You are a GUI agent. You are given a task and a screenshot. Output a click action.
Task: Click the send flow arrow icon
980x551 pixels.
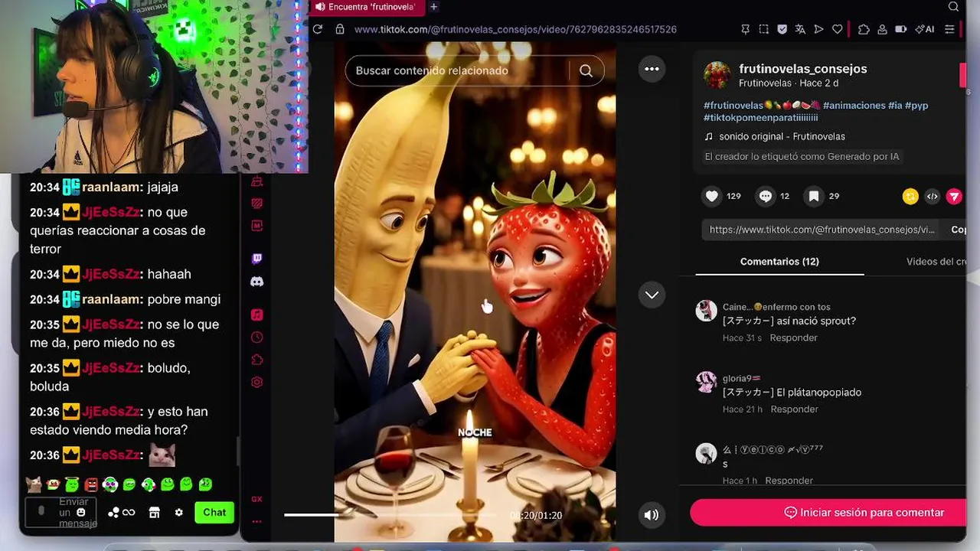(818, 29)
